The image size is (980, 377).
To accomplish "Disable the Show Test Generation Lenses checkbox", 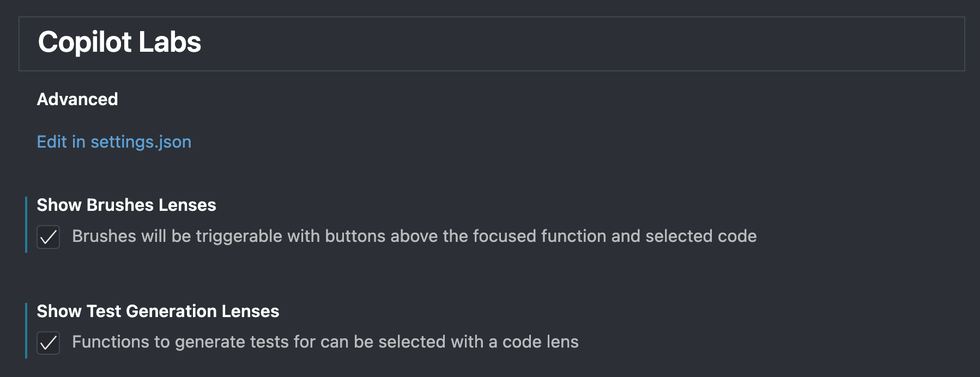I will click(x=48, y=343).
